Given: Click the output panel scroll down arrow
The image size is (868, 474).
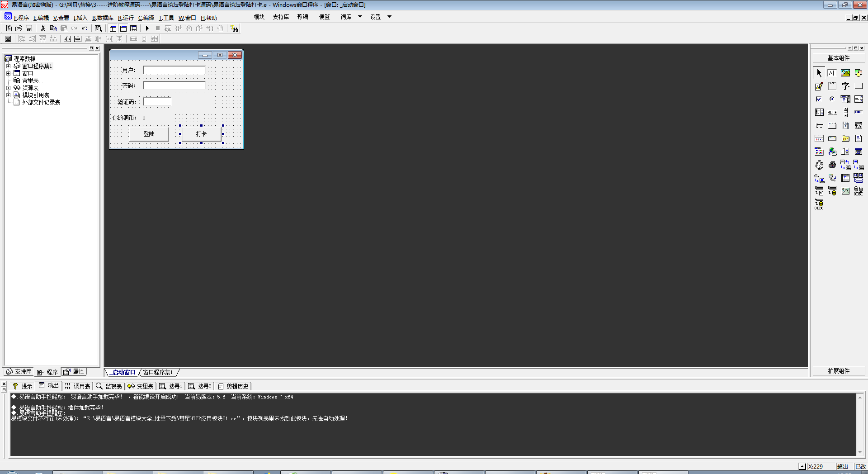Looking at the screenshot, I should 860,452.
